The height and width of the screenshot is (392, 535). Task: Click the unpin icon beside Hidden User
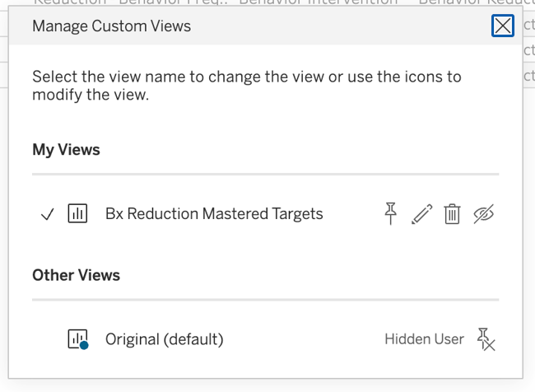(x=486, y=339)
